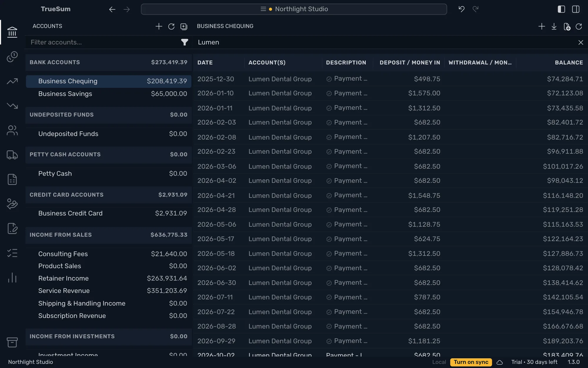Open the downward trend expenses icon

12,106
